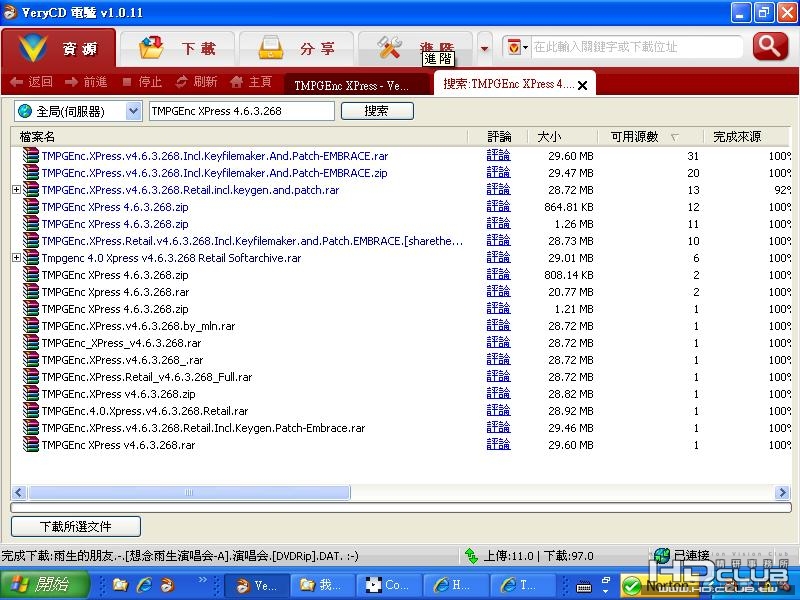Viewport: 800px width, 600px height.
Task: Open 評論 link for the 808.14 KB zip
Action: pyautogui.click(x=498, y=275)
